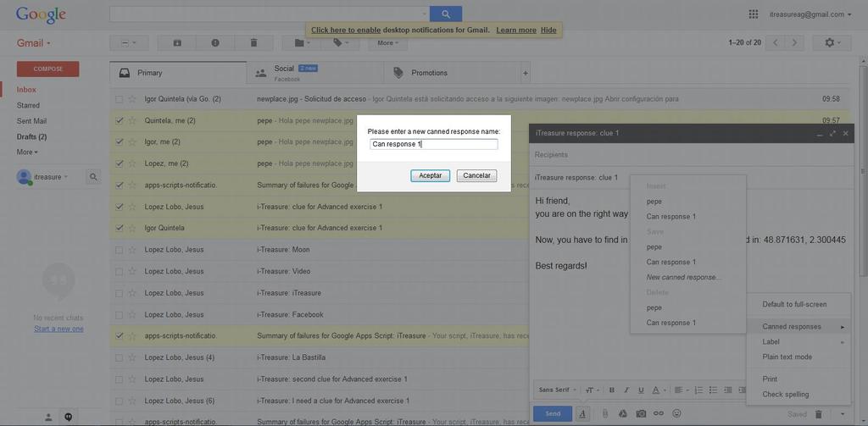The height and width of the screenshot is (426, 868).
Task: Click the red COMPOSE button
Action: point(48,69)
